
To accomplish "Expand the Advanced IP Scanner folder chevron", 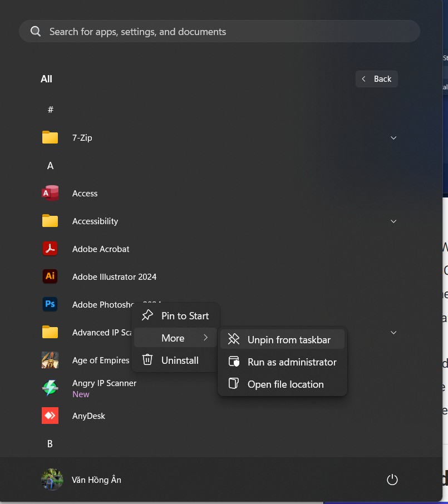I will [x=393, y=333].
